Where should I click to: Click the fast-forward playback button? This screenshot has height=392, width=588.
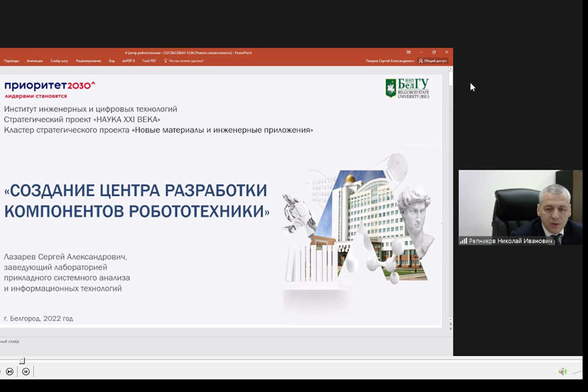(x=26, y=371)
